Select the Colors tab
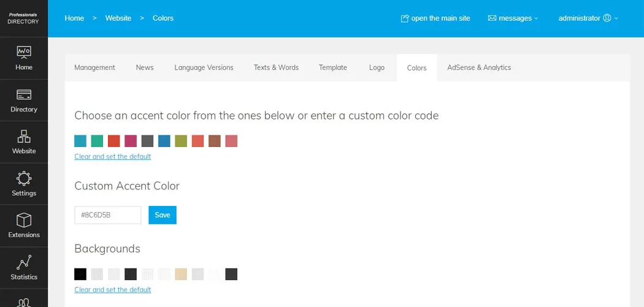The width and height of the screenshot is (644, 307). tap(416, 68)
